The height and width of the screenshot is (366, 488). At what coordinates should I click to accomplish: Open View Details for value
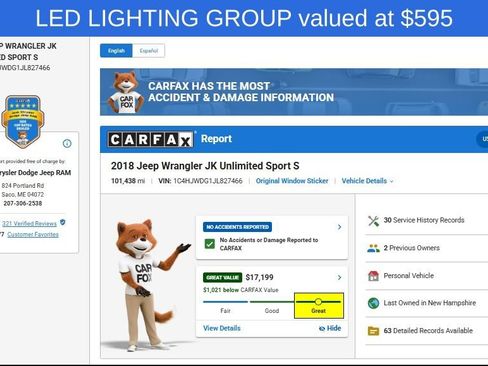[x=222, y=328]
